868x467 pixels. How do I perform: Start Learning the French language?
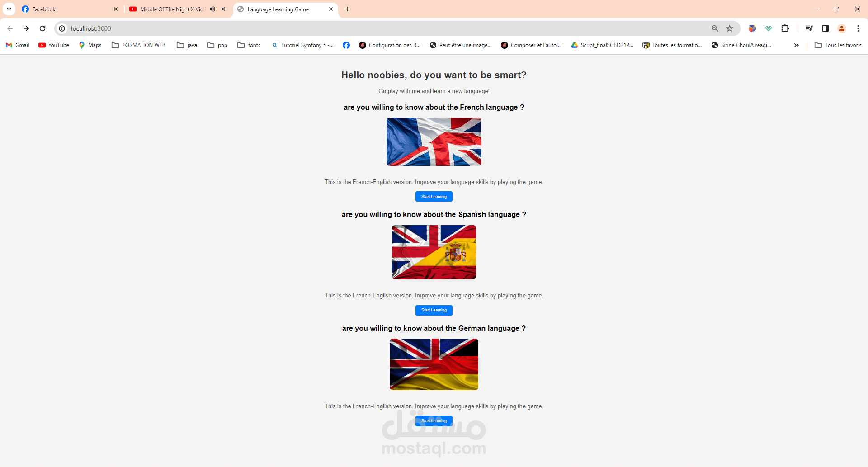(434, 197)
